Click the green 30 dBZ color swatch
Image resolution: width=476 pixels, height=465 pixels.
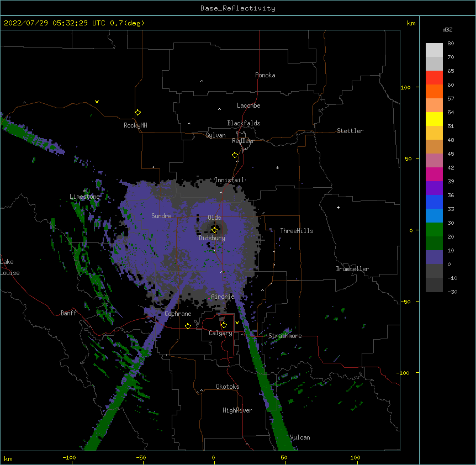click(434, 230)
